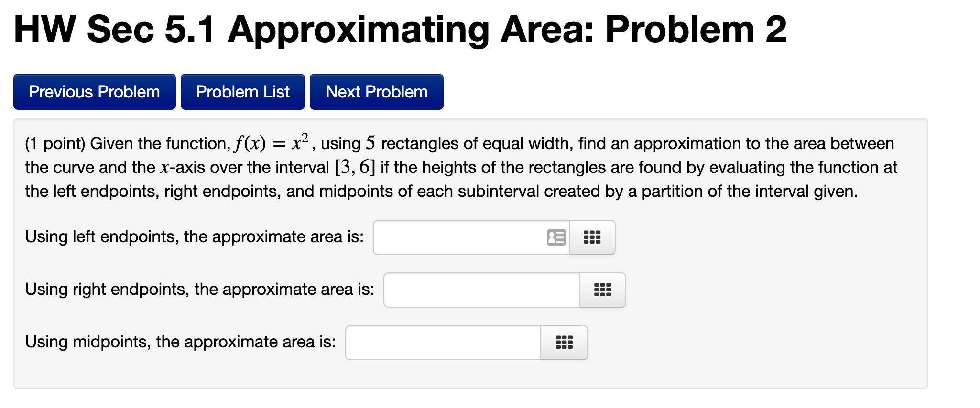Select the keypad icon next to the third field
Viewport: 980px width, 408px height.
point(564,342)
